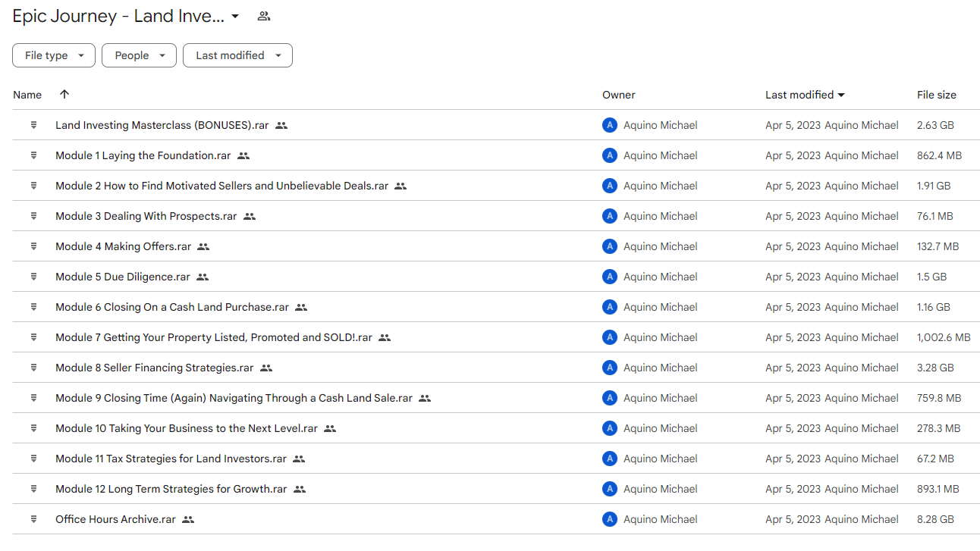Select Module 1 Laying the Foundation.rar
Image resolution: width=980 pixels, height=551 pixels.
pyautogui.click(x=143, y=155)
